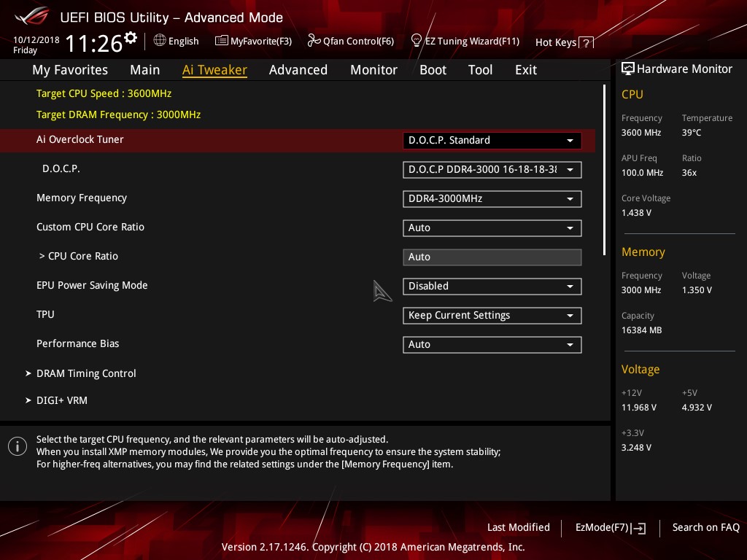Open the Performance Bias dropdown

pyautogui.click(x=492, y=344)
